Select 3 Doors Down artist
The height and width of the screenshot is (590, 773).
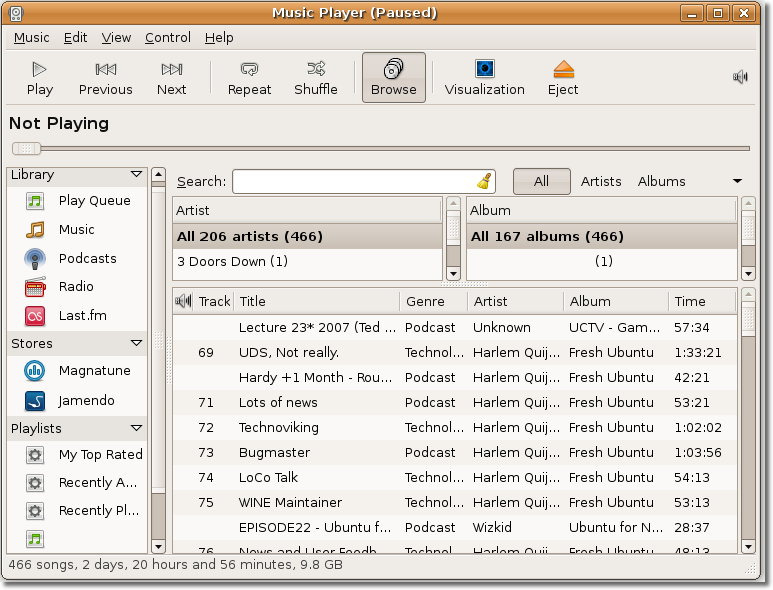tap(308, 261)
